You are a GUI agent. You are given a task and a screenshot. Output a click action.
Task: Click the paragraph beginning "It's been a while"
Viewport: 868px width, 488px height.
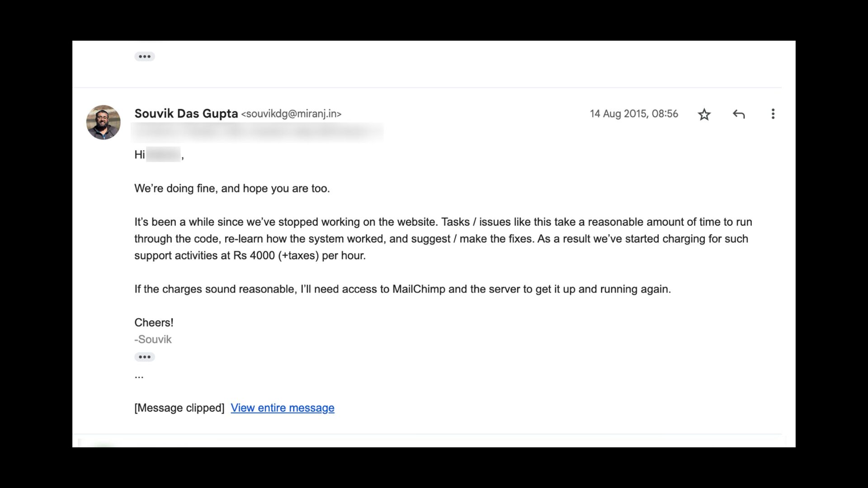(x=443, y=239)
